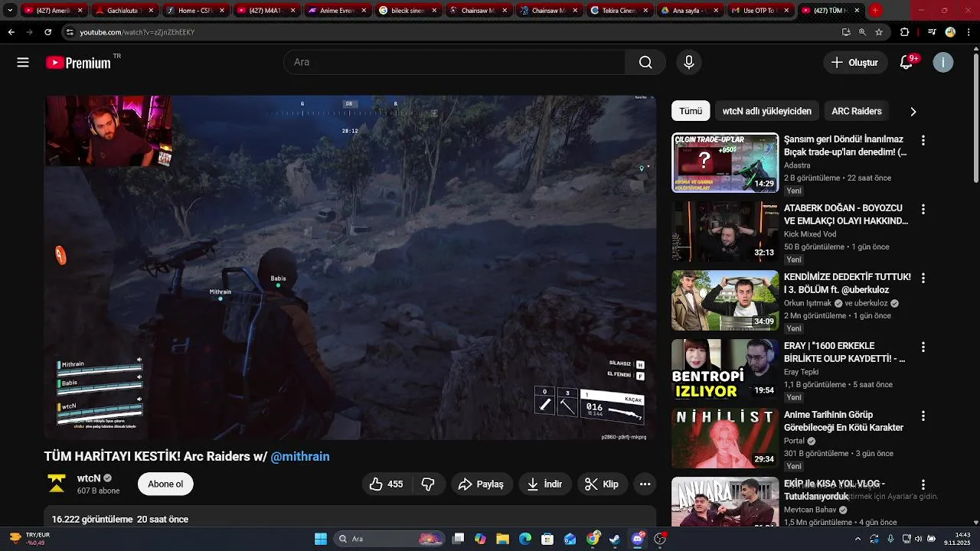Focus the Ara search field
Image resolution: width=980 pixels, height=551 pixels.
coord(455,63)
